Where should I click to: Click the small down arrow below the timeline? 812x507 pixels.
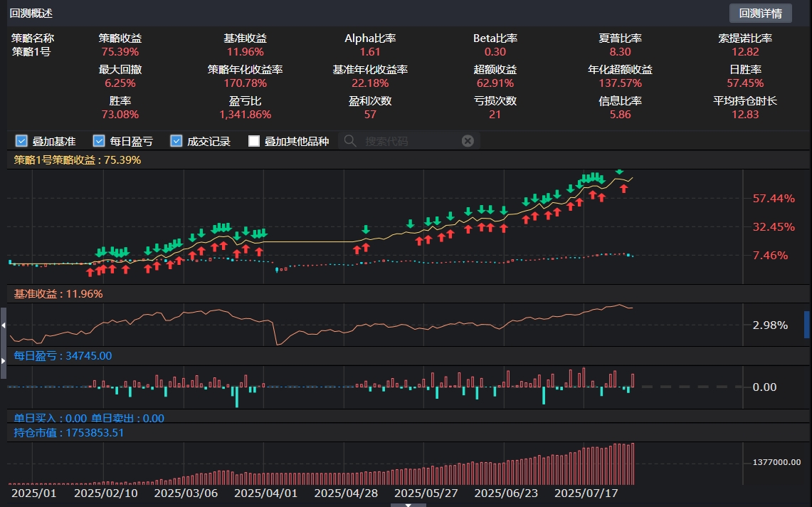[x=408, y=503]
